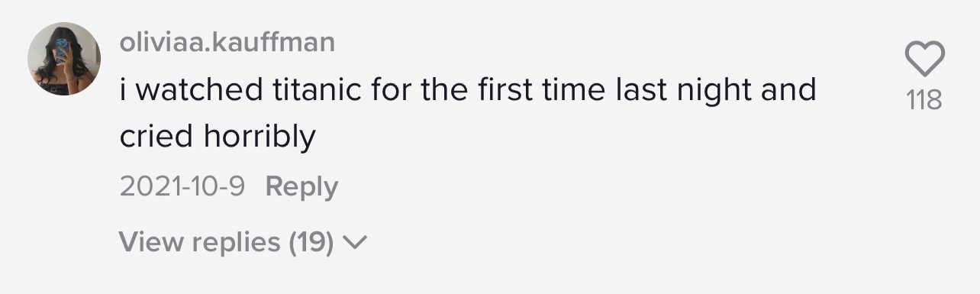Show all 19 replies to this comment

click(243, 243)
